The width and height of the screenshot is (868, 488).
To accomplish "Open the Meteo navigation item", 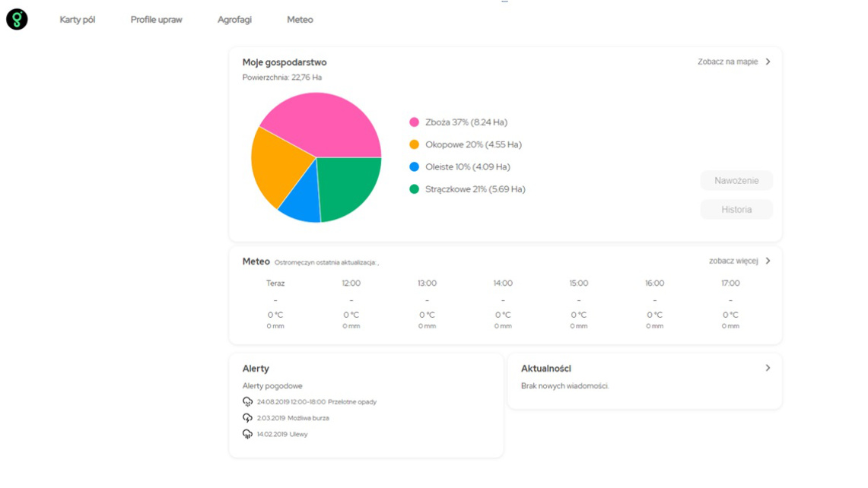I will (300, 20).
